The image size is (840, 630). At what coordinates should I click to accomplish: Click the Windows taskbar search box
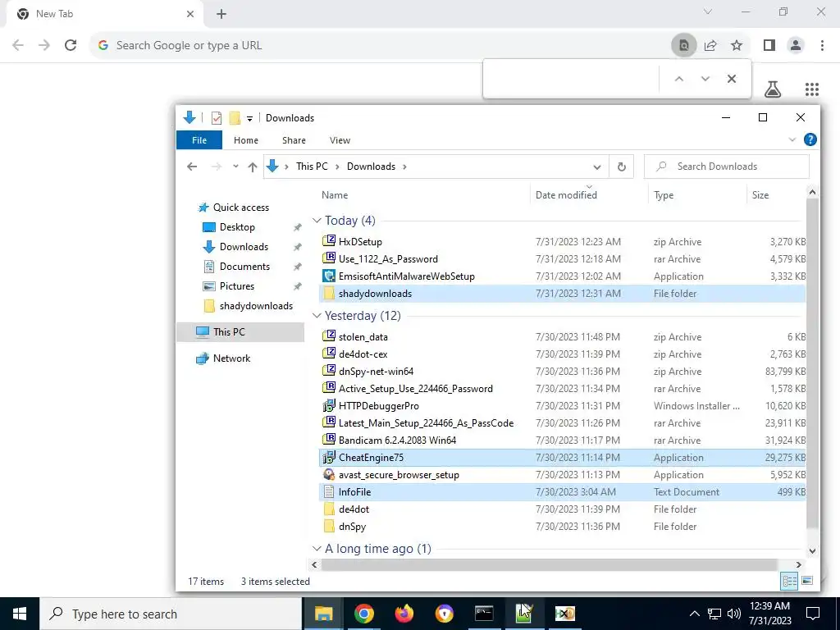[171, 614]
